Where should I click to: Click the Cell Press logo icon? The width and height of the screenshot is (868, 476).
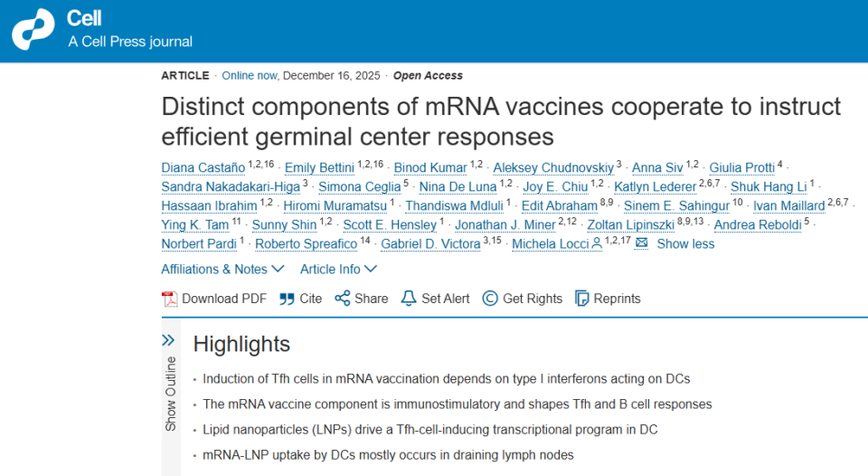[x=33, y=29]
